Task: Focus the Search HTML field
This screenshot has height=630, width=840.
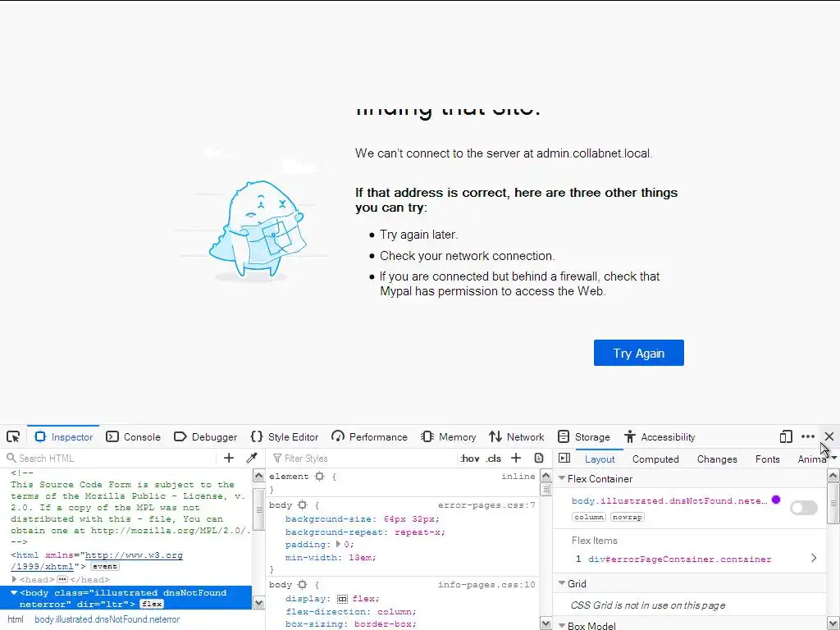Action: coord(110,458)
